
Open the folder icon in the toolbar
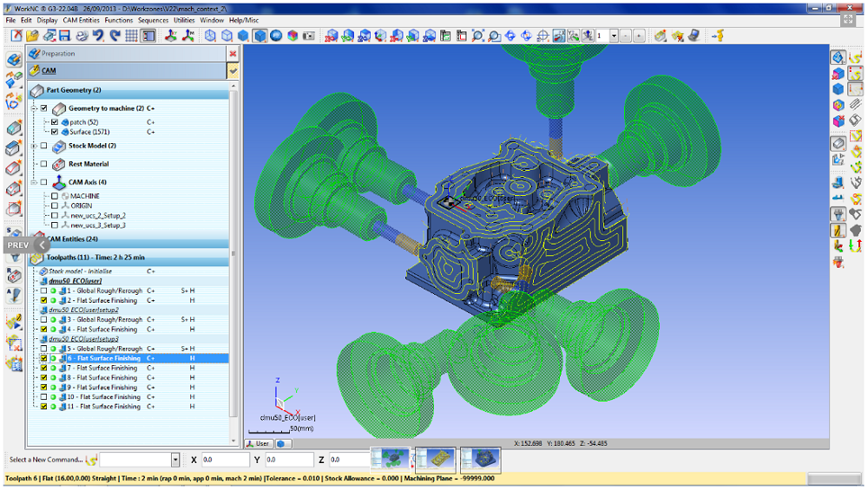pyautogui.click(x=32, y=36)
